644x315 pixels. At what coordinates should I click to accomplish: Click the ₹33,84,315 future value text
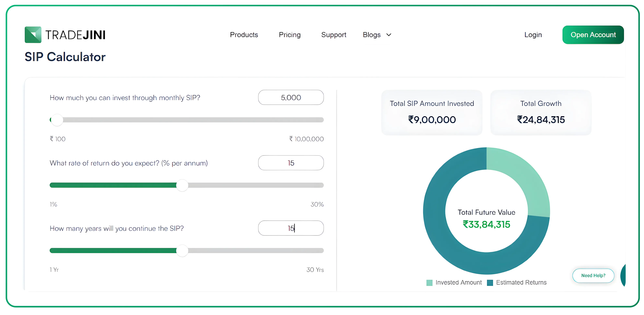(x=486, y=225)
